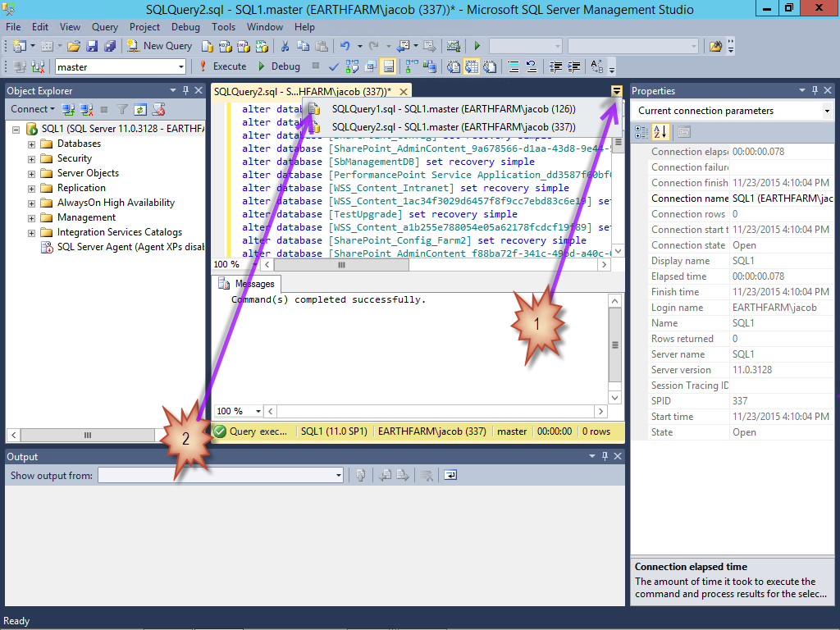Toggle Categorized view in Properties panel
The width and height of the screenshot is (840, 630).
[x=641, y=132]
